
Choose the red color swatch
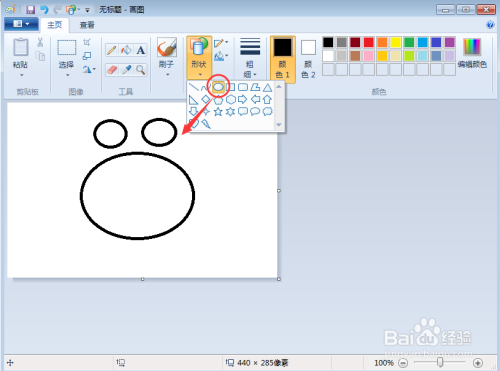pos(369,42)
